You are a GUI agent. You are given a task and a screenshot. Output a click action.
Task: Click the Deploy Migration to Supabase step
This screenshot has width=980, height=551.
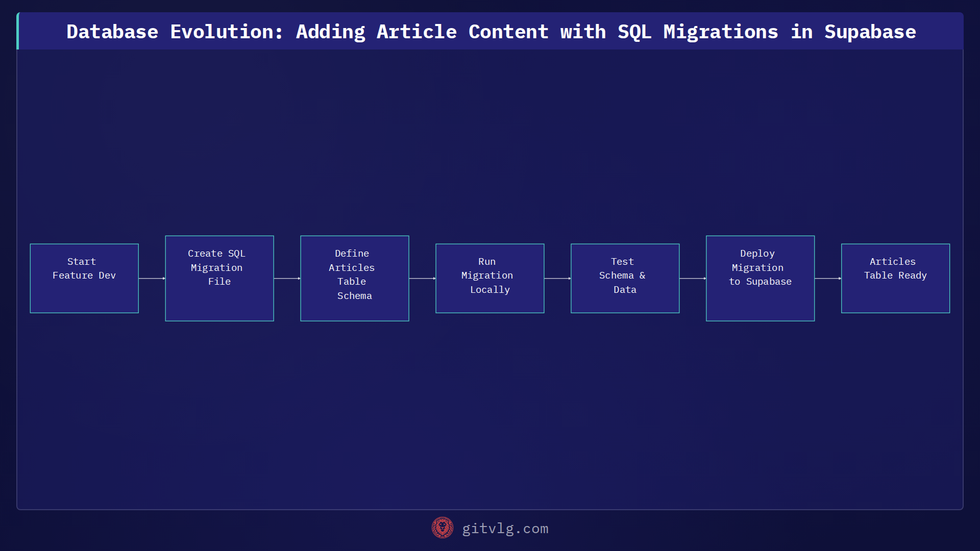click(x=761, y=278)
